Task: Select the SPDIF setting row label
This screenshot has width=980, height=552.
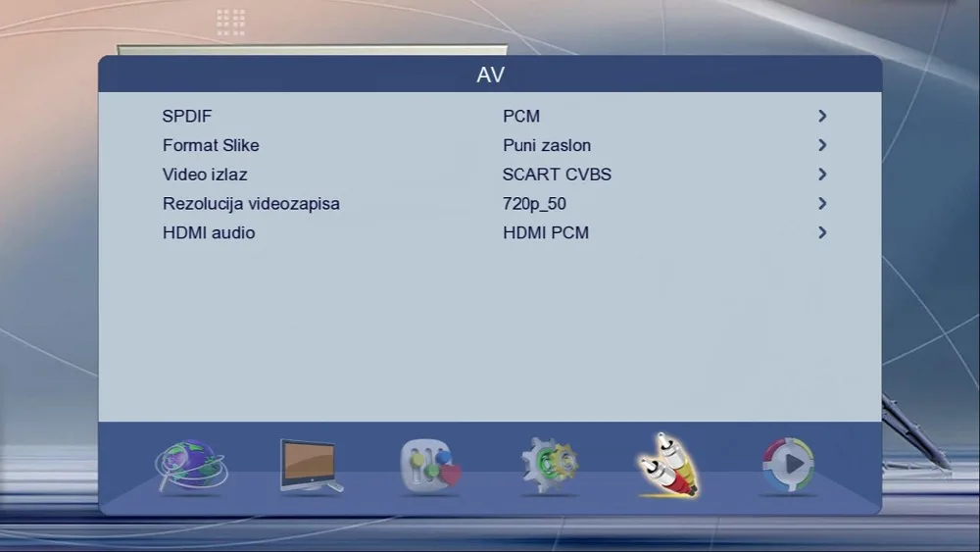Action: 187,117
